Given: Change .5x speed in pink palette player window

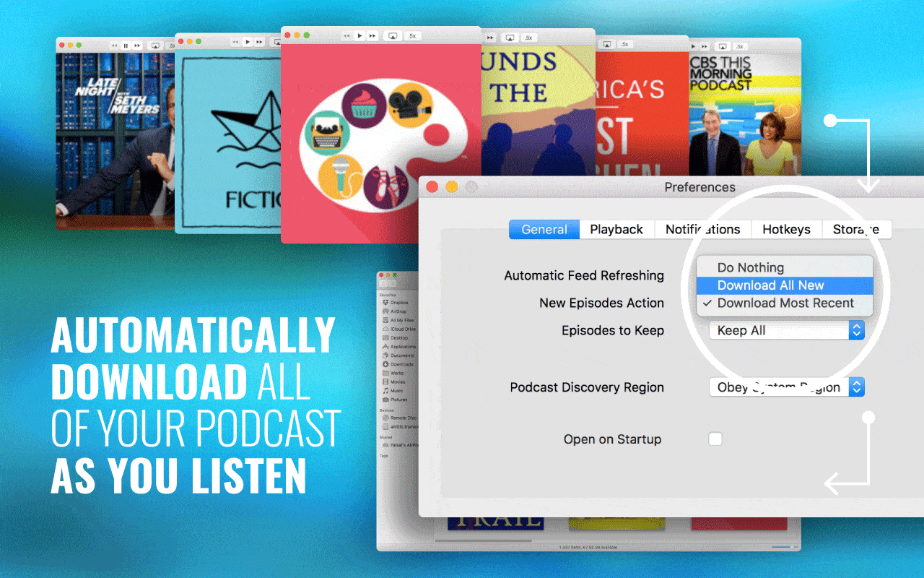Looking at the screenshot, I should click(412, 35).
